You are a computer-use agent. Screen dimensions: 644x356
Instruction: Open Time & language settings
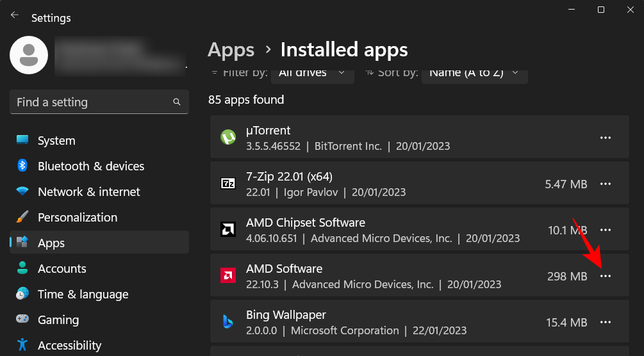[x=83, y=295]
